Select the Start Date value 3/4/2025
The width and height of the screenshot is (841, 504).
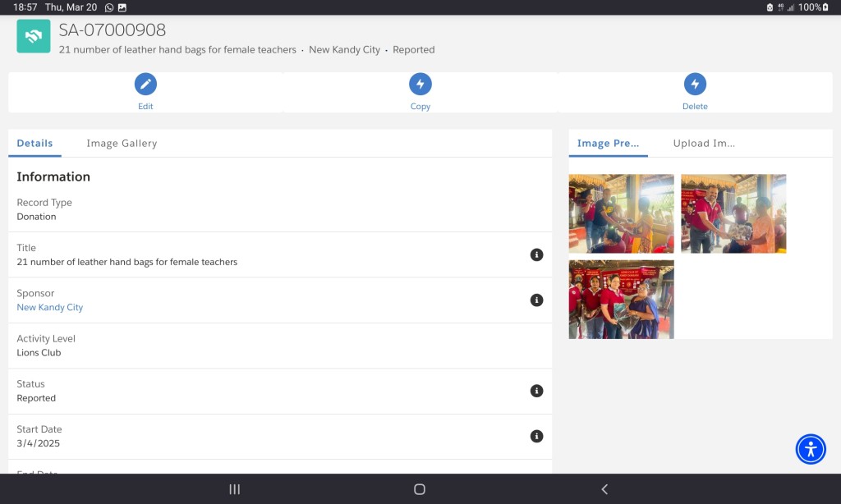(38, 443)
